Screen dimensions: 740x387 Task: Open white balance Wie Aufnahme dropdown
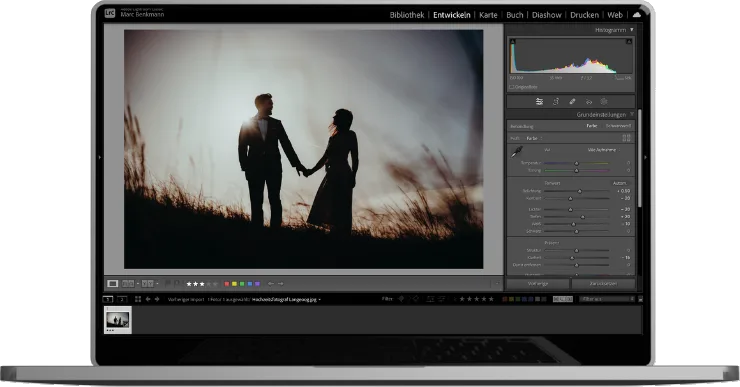tap(604, 150)
